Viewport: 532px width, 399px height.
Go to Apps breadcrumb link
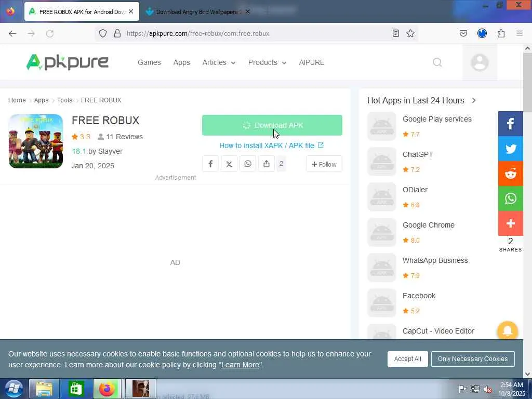tap(42, 100)
